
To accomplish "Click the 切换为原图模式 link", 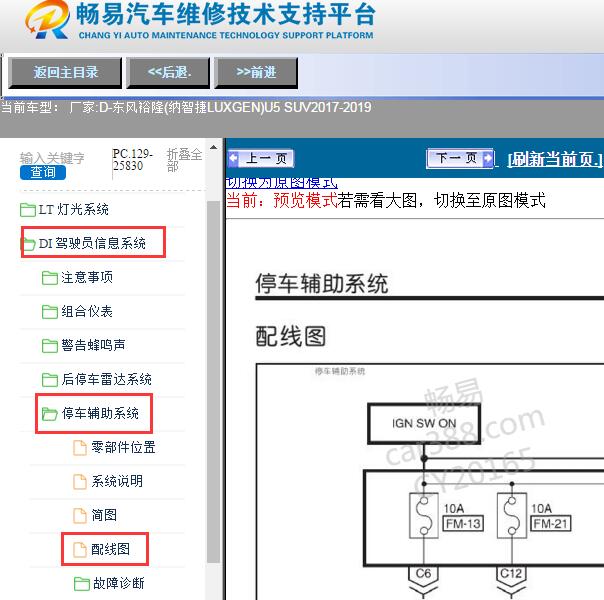I will coord(282,183).
